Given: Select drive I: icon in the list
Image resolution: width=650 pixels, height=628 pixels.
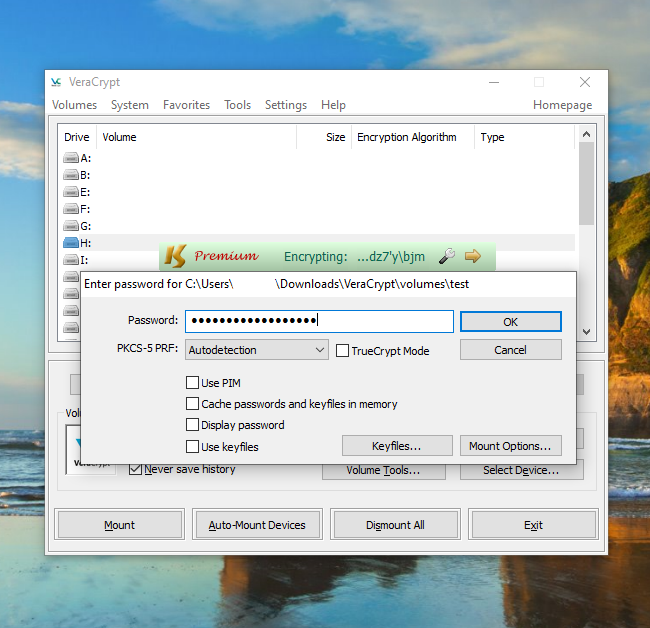Looking at the screenshot, I should (x=71, y=260).
